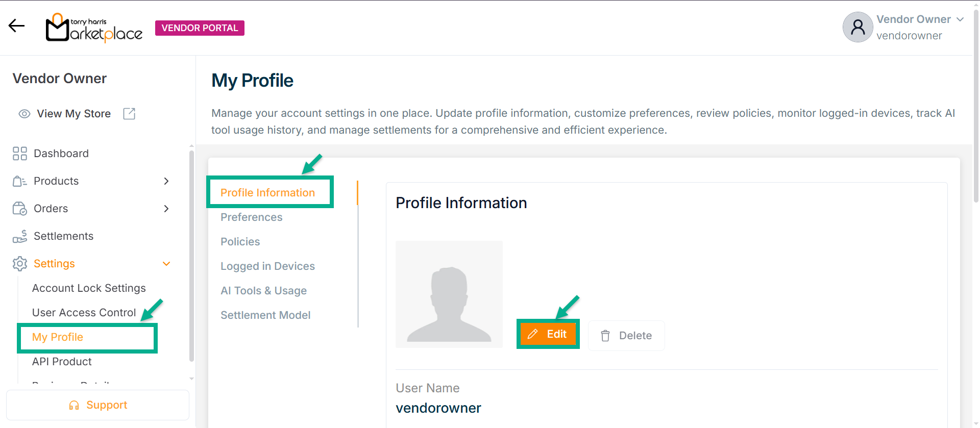The height and width of the screenshot is (428, 980).
Task: Click the Marketplace logo
Action: point(94,28)
